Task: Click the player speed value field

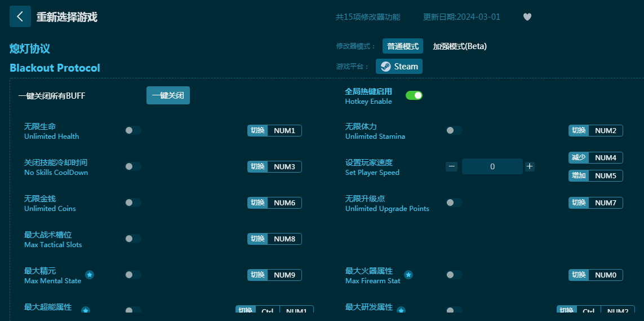Action: (492, 166)
